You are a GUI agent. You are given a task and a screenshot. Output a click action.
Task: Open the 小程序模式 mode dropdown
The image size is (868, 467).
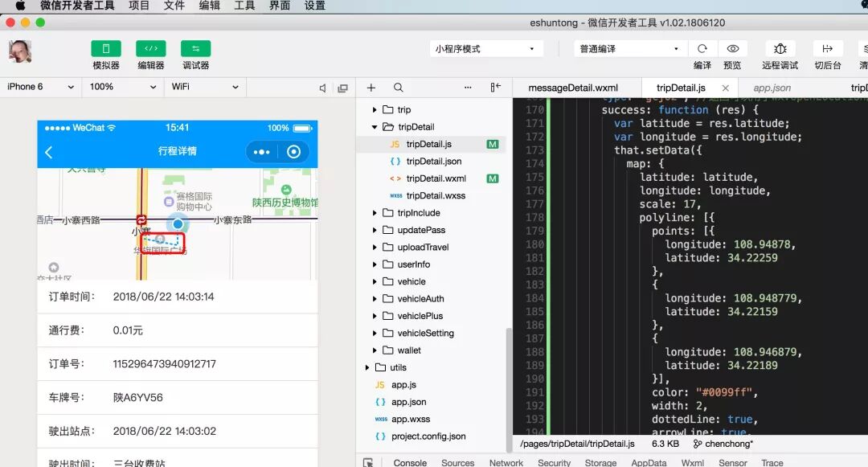coord(485,49)
